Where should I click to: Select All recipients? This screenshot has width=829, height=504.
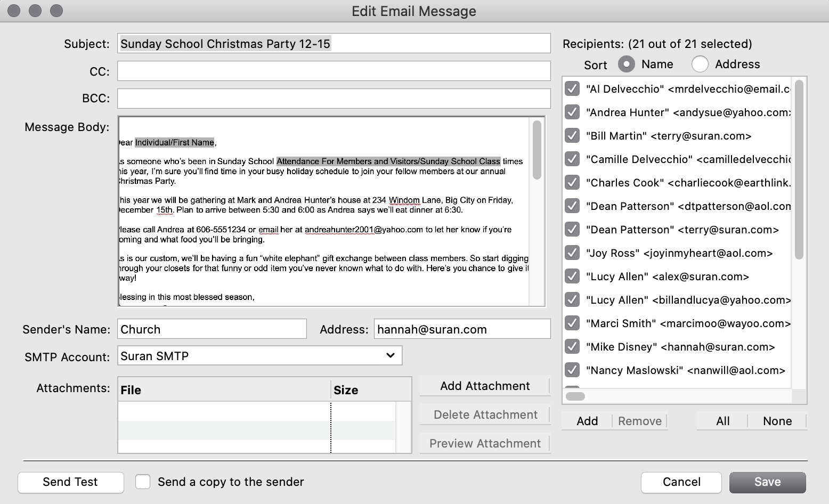tap(722, 421)
